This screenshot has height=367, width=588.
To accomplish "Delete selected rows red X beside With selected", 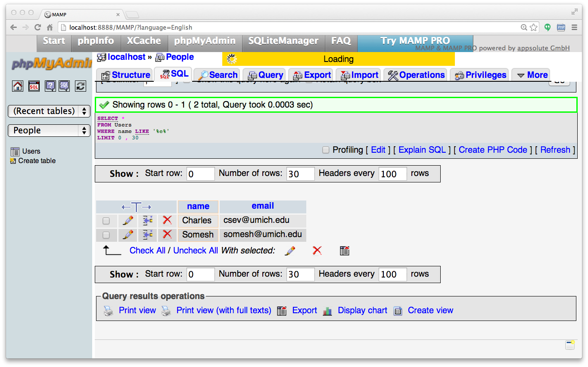I will pyautogui.click(x=317, y=250).
